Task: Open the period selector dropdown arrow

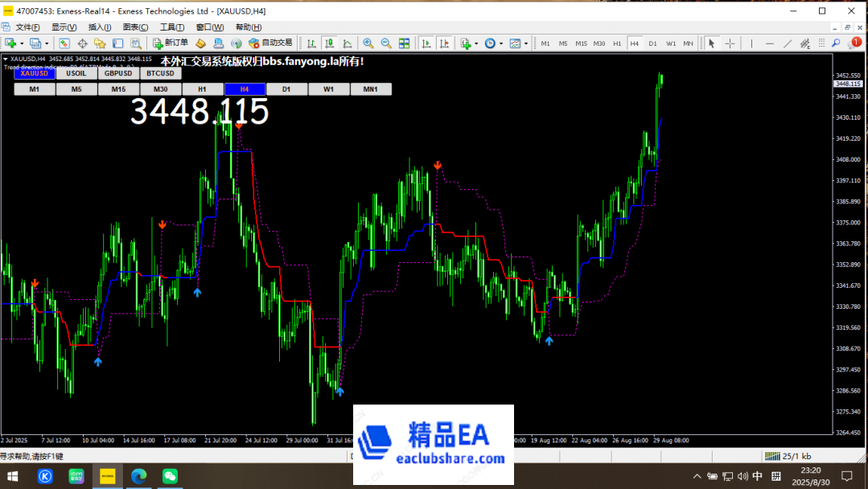Action: click(x=500, y=43)
